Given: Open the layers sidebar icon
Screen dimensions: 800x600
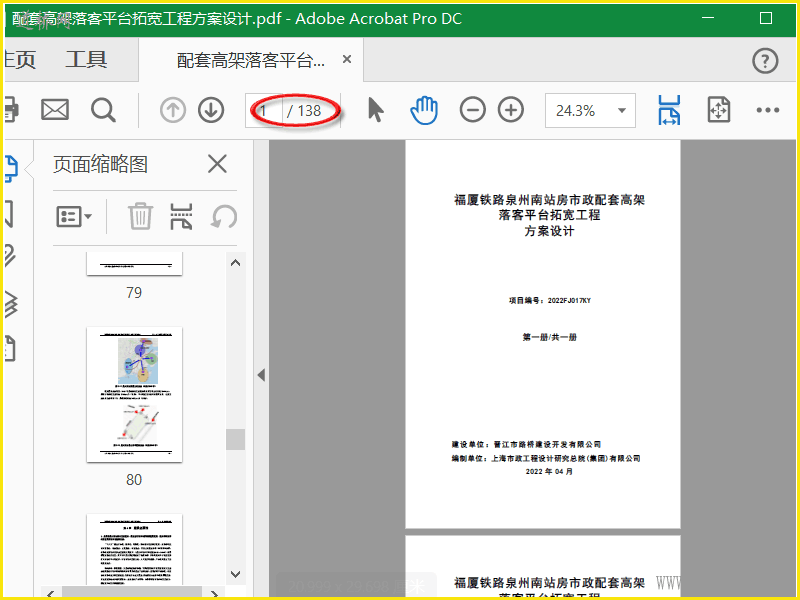Looking at the screenshot, I should 11,304.
